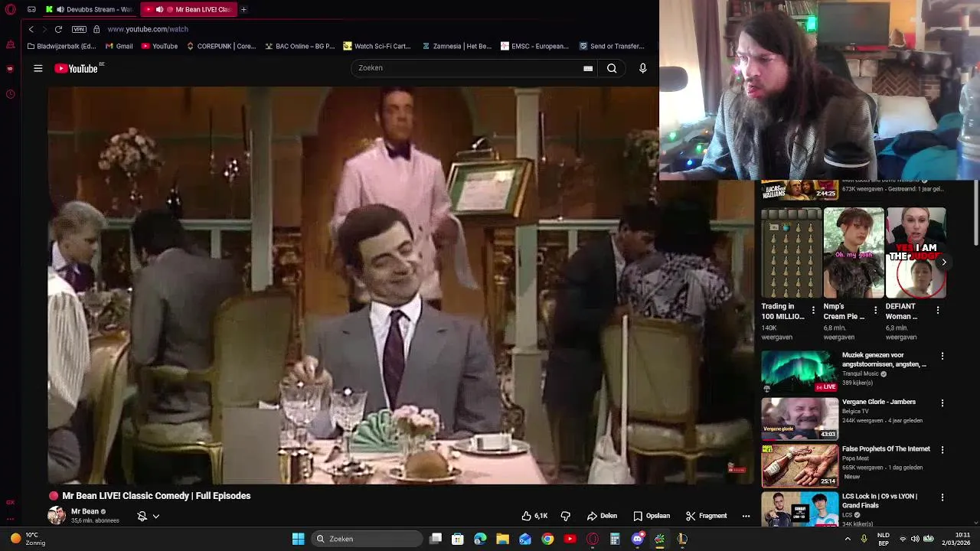
Task: Click the browser back arrow
Action: (x=31, y=29)
